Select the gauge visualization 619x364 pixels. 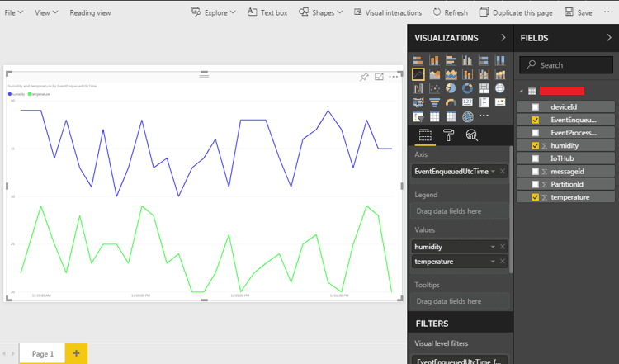(451, 102)
